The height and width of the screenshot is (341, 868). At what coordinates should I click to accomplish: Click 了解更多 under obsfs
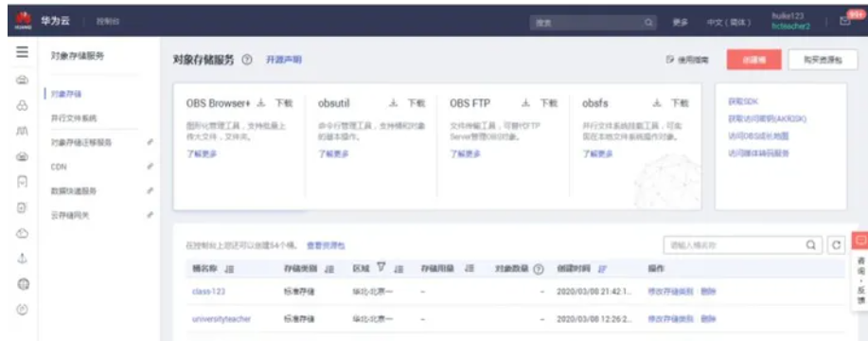click(597, 153)
